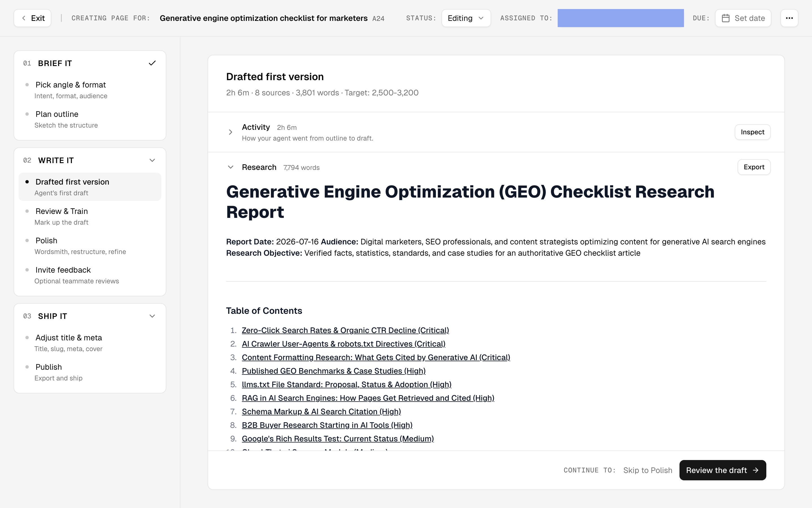Open the Schema Markup & AI Search Citation link
Screen dimensions: 812x508
click(321, 411)
